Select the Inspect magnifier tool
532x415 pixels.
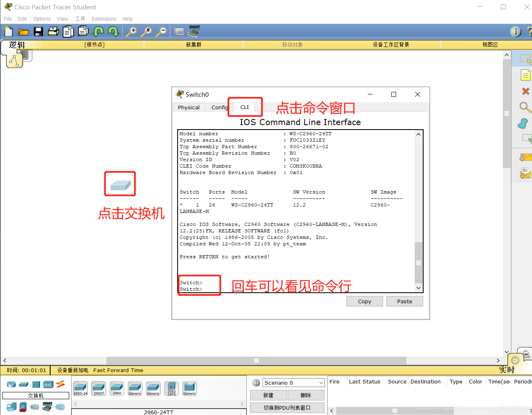[525, 107]
